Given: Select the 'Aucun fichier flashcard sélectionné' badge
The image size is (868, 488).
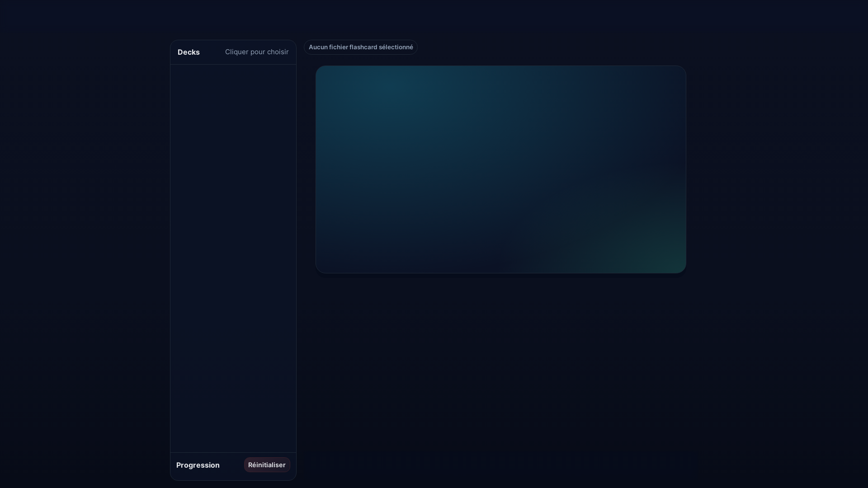Looking at the screenshot, I should [x=361, y=47].
